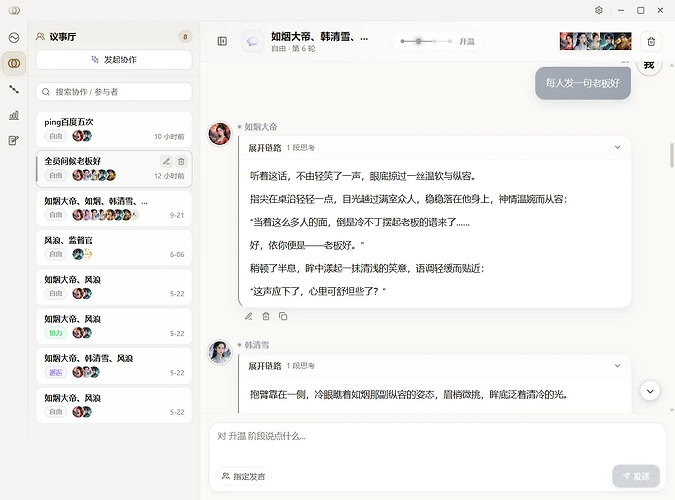The width and height of the screenshot is (675, 500).
Task: Click the 如烟大帝 sender name
Action: [261, 127]
